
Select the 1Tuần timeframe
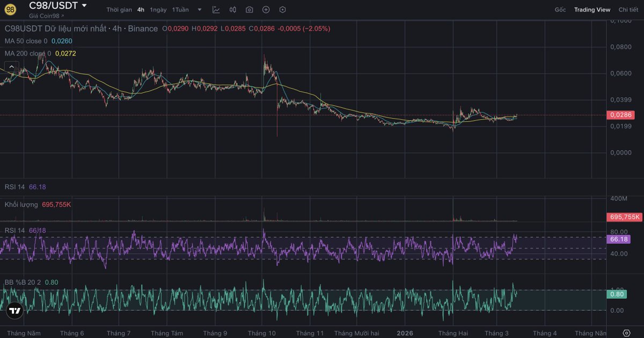coord(180,10)
